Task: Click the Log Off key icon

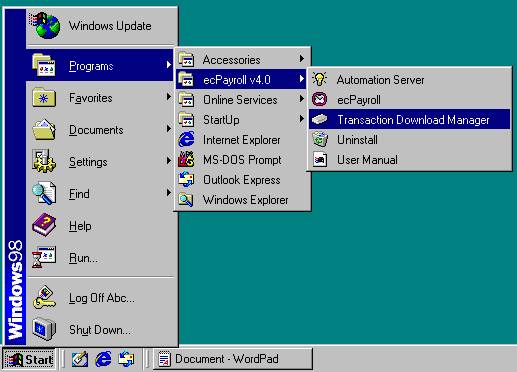Action: click(44, 297)
